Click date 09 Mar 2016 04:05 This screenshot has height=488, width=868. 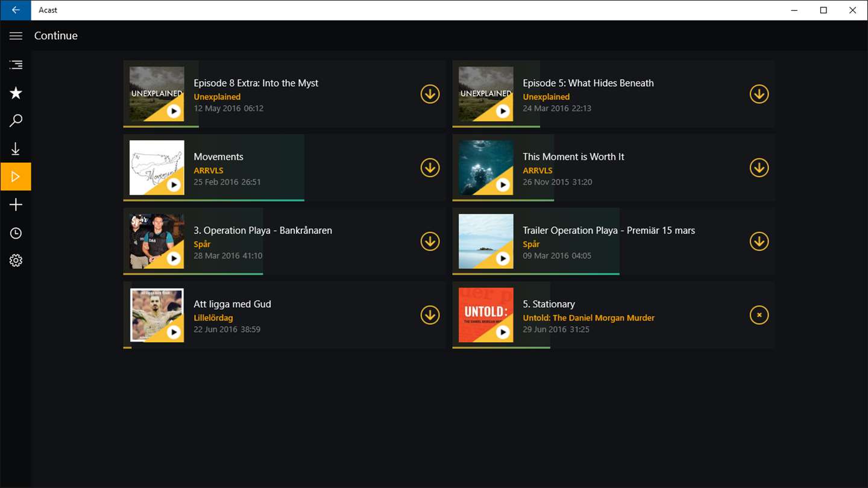(557, 255)
